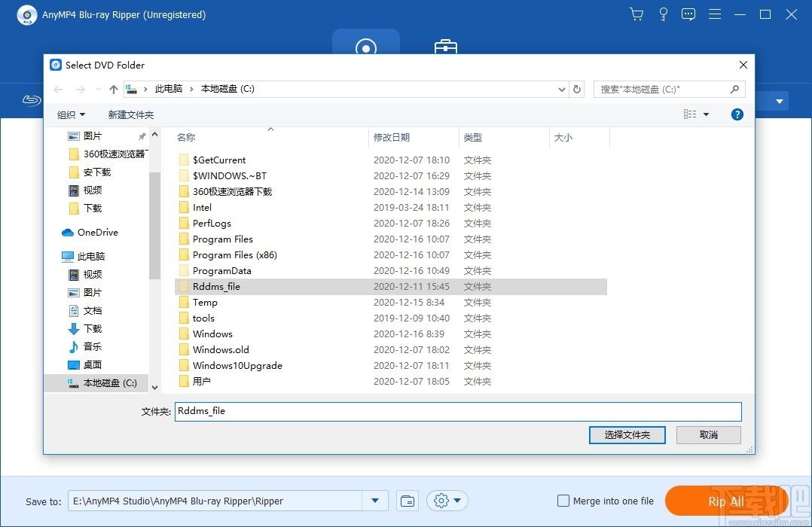The image size is (812, 527).
Task: Open the Save to path dropdown
Action: point(374,500)
